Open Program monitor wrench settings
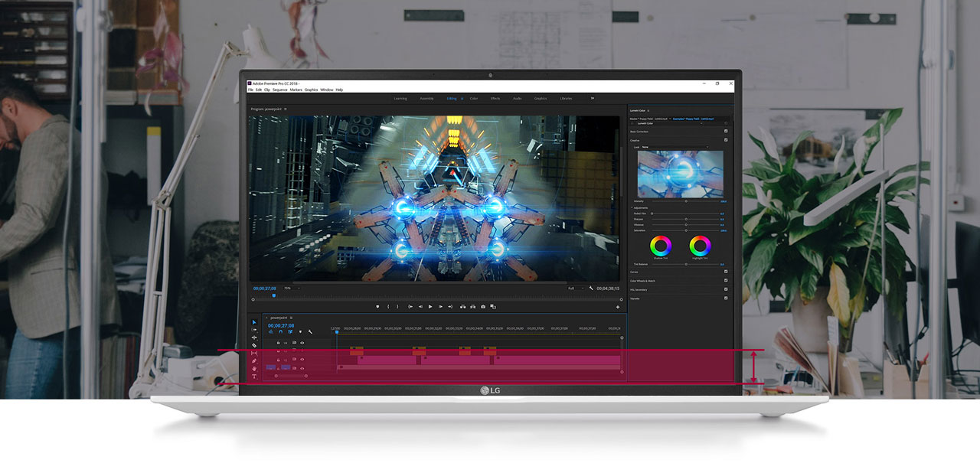 pos(591,289)
